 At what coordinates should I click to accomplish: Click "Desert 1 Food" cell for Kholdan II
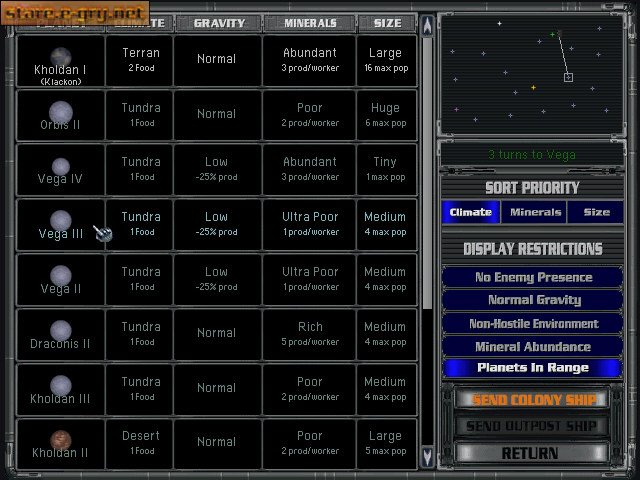tap(140, 444)
